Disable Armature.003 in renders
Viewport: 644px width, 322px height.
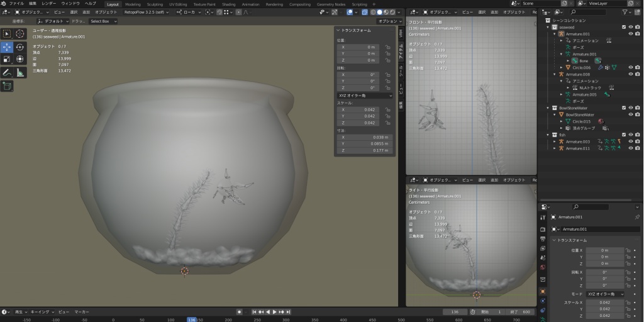[x=637, y=142]
